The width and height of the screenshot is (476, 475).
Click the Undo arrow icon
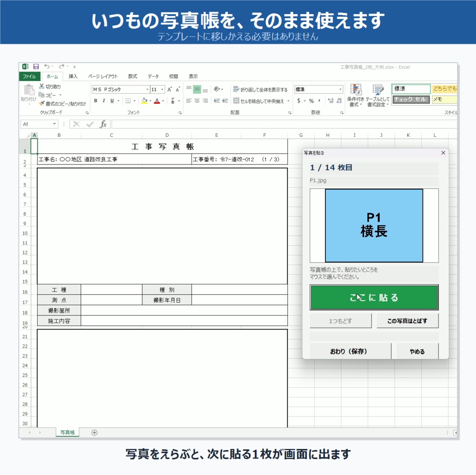47,66
